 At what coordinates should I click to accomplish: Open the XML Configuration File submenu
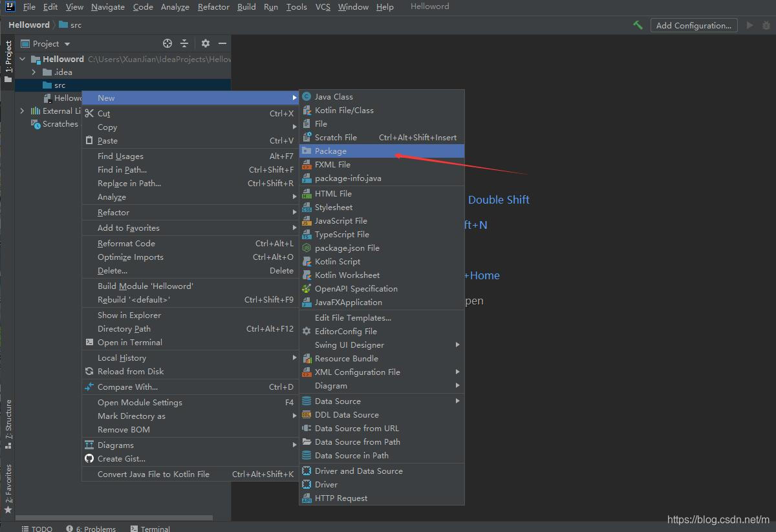tap(382, 372)
